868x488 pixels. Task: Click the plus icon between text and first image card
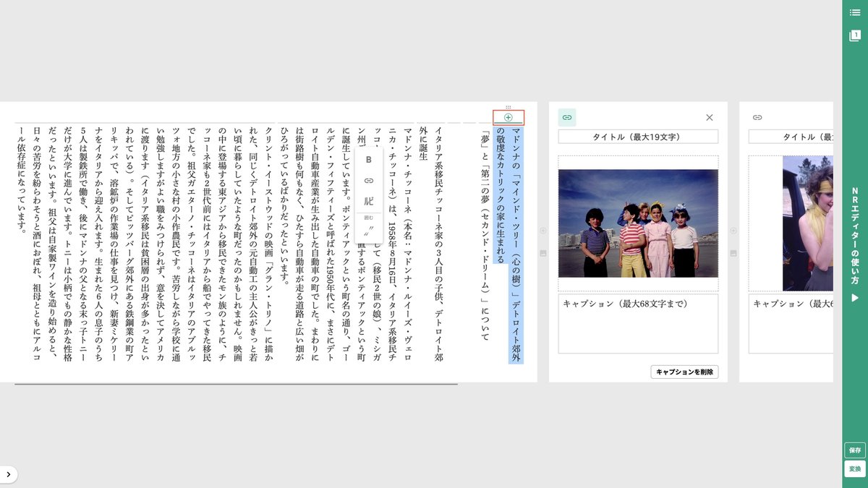click(x=542, y=231)
